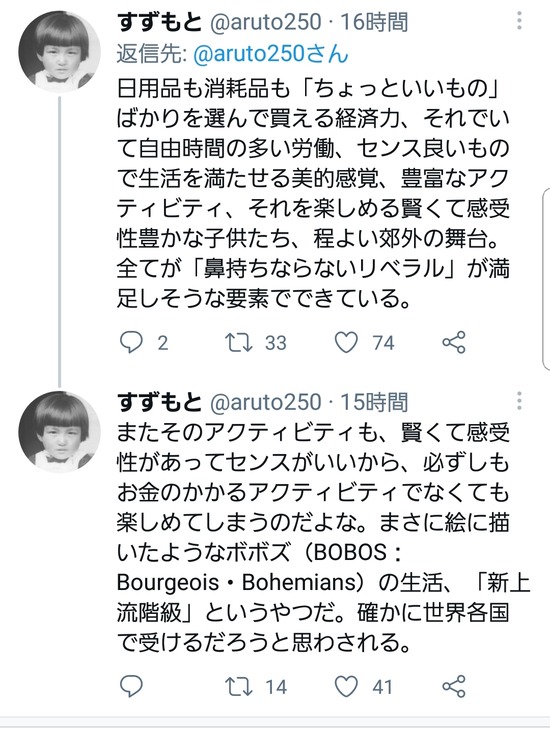
Task: Share the second tweet
Action: point(454,686)
